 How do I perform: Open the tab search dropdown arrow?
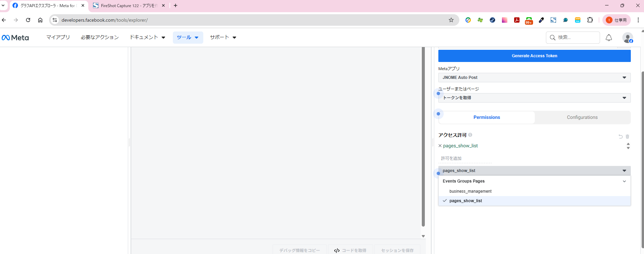coord(3,5)
